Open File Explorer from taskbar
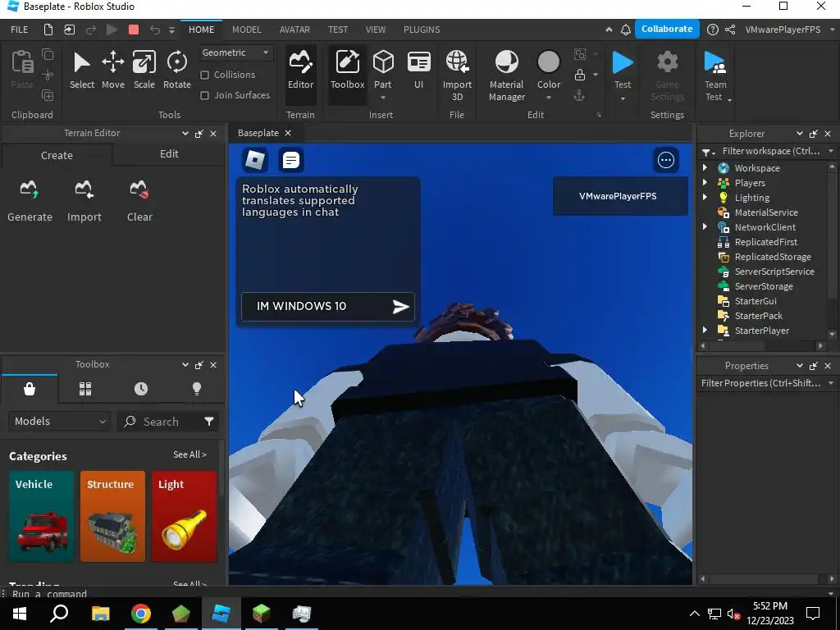The width and height of the screenshot is (840, 630). point(100,614)
